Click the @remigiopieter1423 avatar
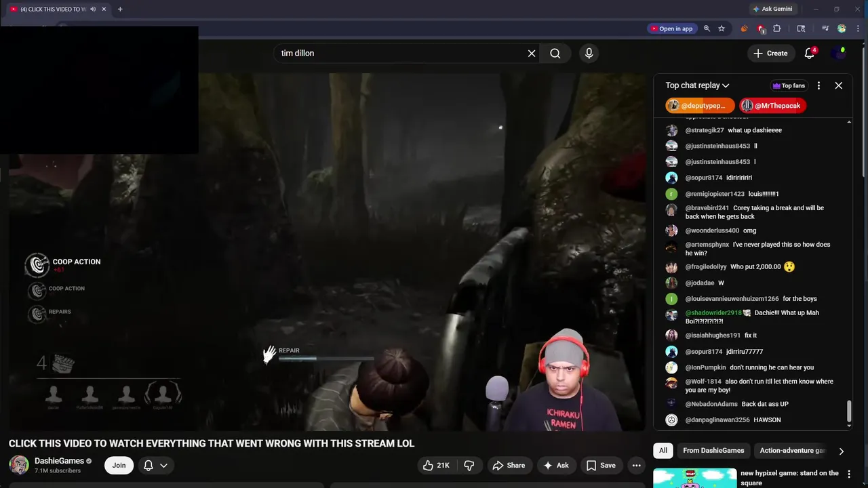 671,194
